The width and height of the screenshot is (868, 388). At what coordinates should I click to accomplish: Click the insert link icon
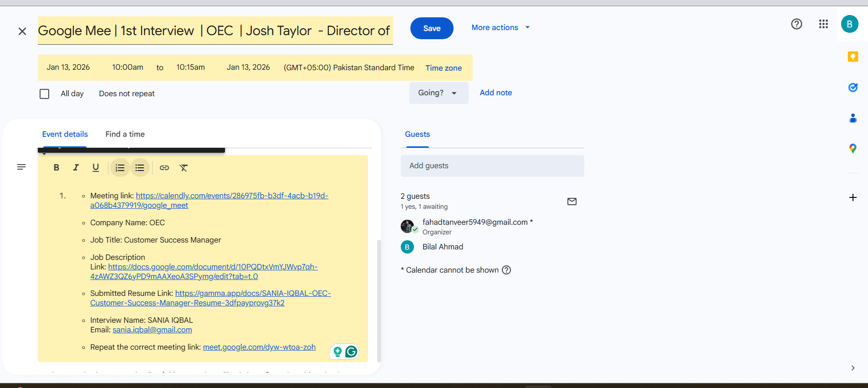pos(164,168)
